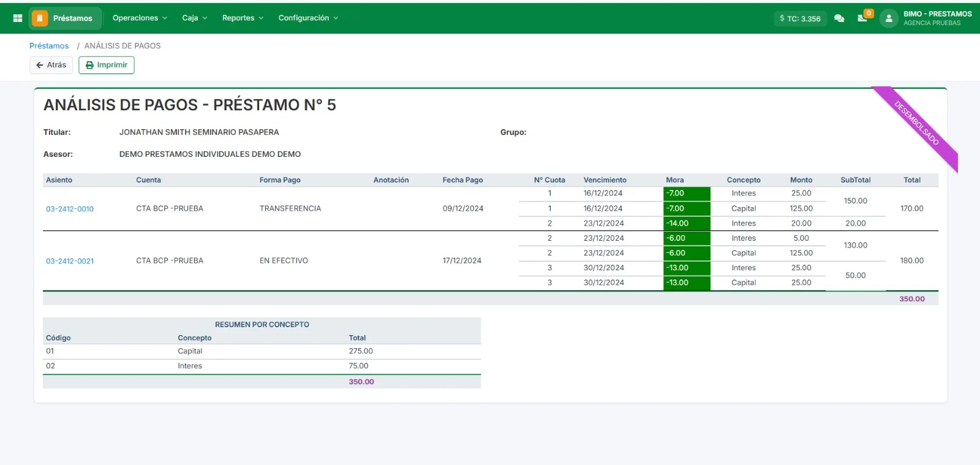This screenshot has height=465, width=980.
Task: Print the report with Imprimir
Action: tap(107, 65)
